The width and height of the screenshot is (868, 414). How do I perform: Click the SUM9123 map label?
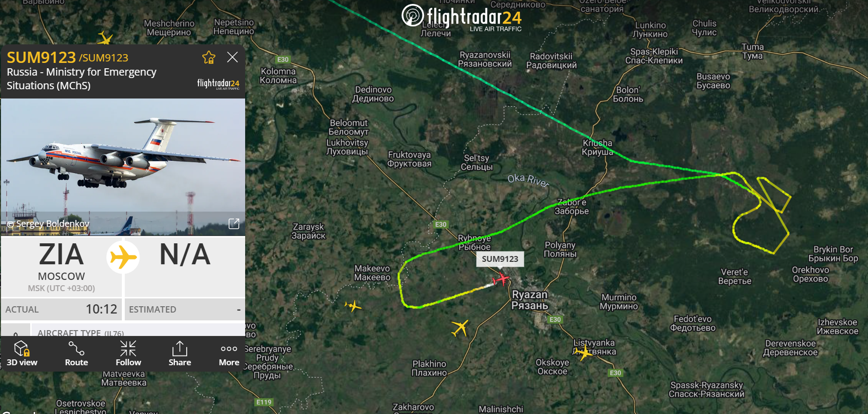point(500,259)
